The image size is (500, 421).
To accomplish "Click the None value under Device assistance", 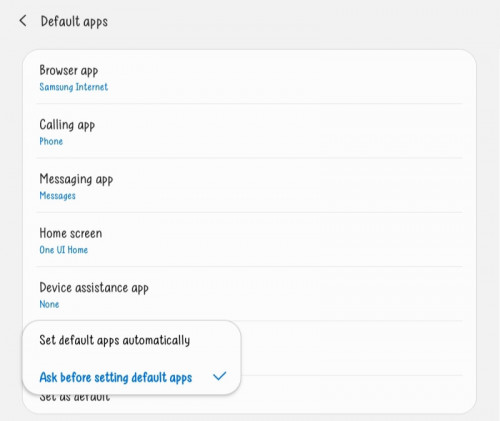I will (x=49, y=304).
